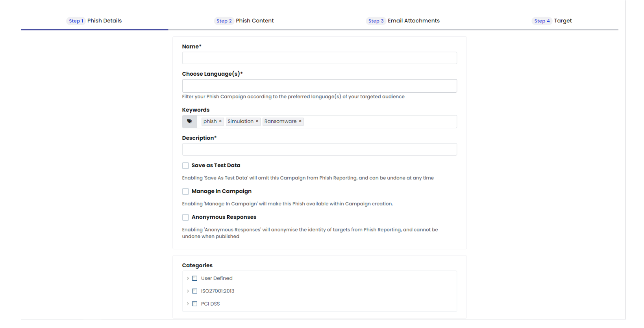Select the 'Simulation' keyword tag label
This screenshot has height=328, width=644.
tap(241, 121)
